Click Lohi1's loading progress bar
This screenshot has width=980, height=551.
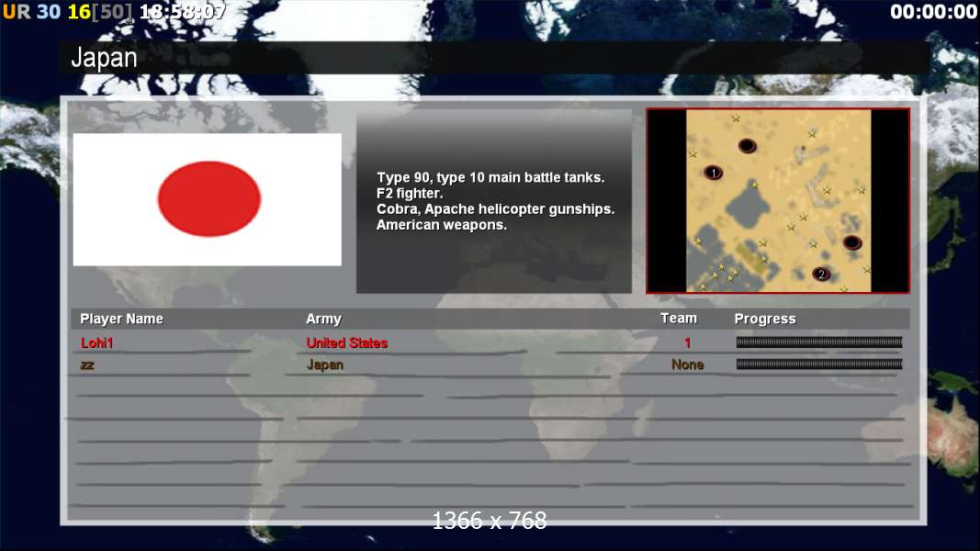tap(818, 343)
